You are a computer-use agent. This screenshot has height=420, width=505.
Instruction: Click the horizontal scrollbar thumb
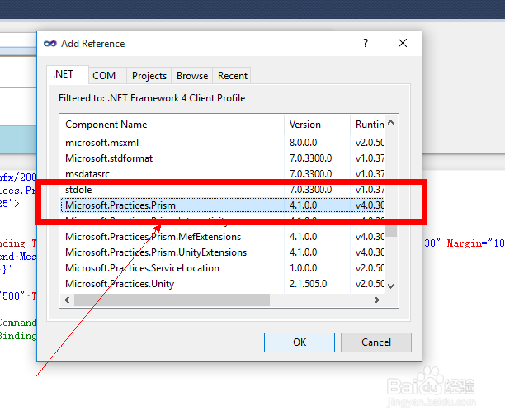[x=172, y=300]
